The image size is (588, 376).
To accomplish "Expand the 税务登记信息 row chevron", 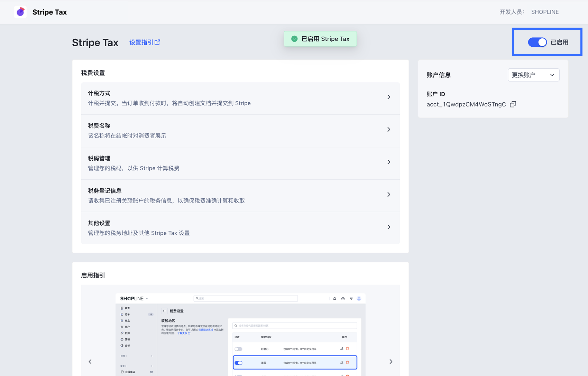I will pyautogui.click(x=389, y=195).
